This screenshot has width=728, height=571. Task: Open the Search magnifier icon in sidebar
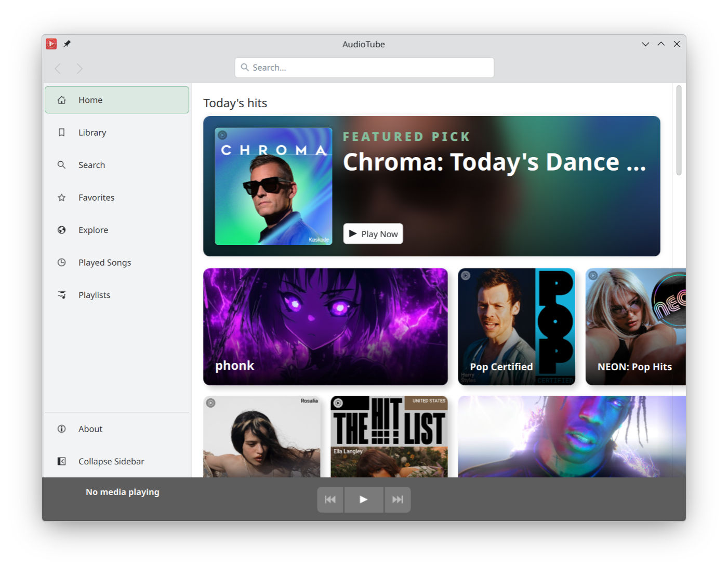pos(61,165)
